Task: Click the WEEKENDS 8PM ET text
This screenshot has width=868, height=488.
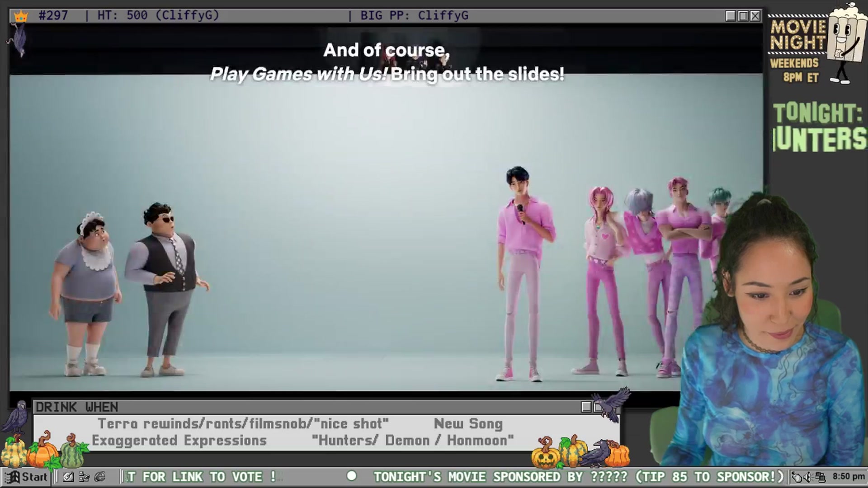Action: click(x=795, y=70)
